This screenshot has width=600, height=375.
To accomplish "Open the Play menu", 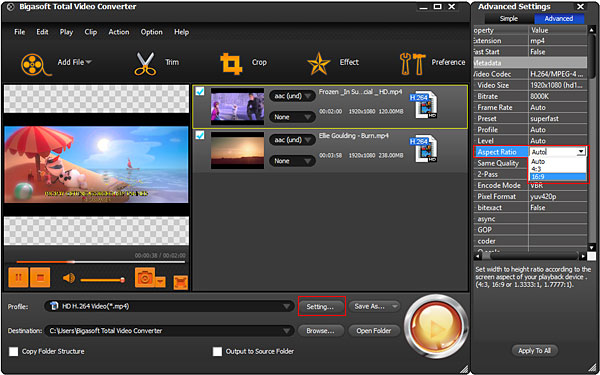I will pyautogui.click(x=66, y=32).
